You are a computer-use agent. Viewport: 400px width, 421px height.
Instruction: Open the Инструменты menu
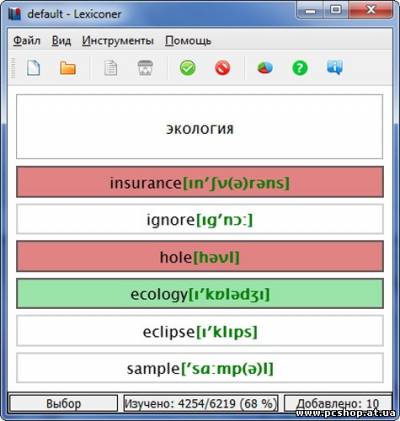118,41
